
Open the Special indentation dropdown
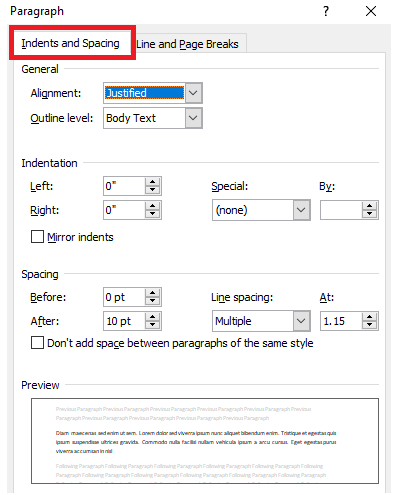pos(301,210)
